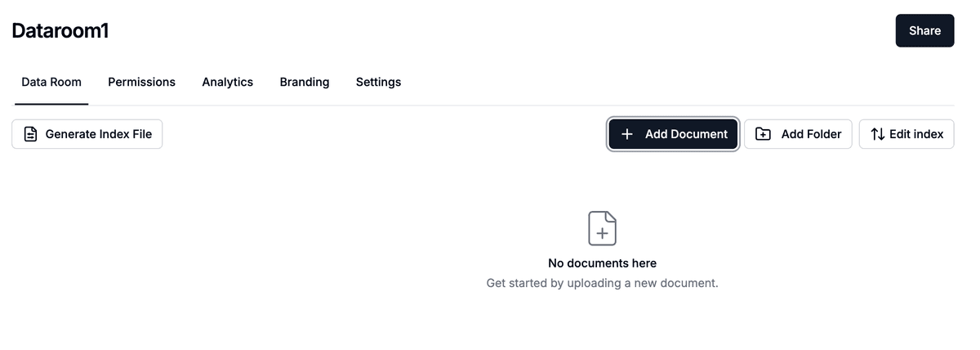Click the "Get started by uploading" hint text
Viewport: 980px width, 350px height.
(602, 283)
